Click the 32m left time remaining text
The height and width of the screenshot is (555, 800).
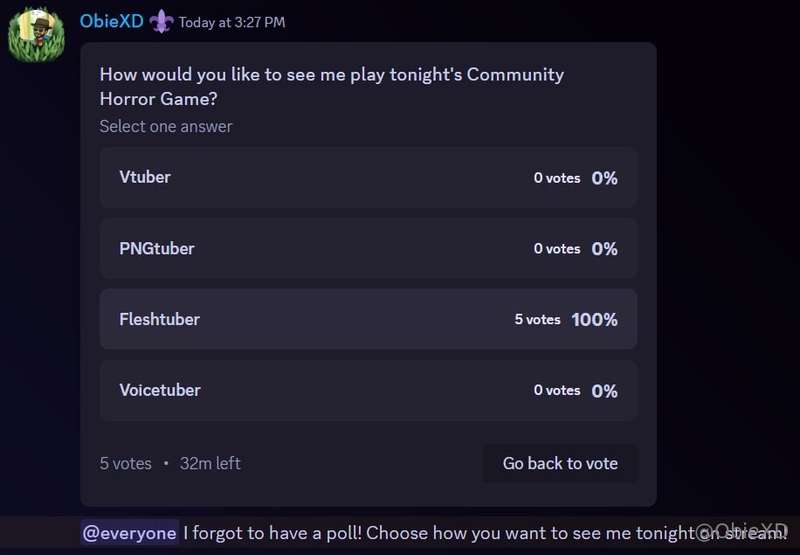(x=210, y=463)
